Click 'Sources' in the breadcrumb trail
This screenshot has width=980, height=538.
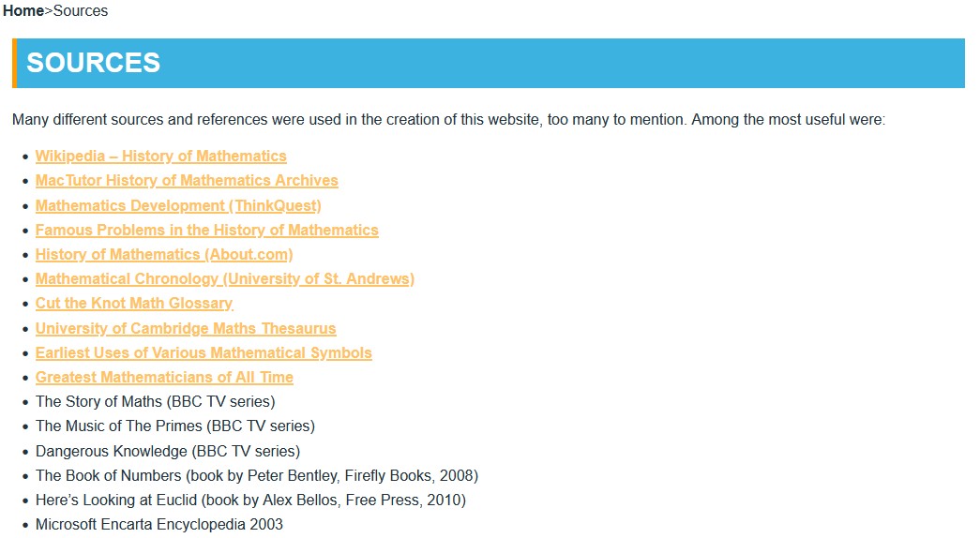click(81, 10)
